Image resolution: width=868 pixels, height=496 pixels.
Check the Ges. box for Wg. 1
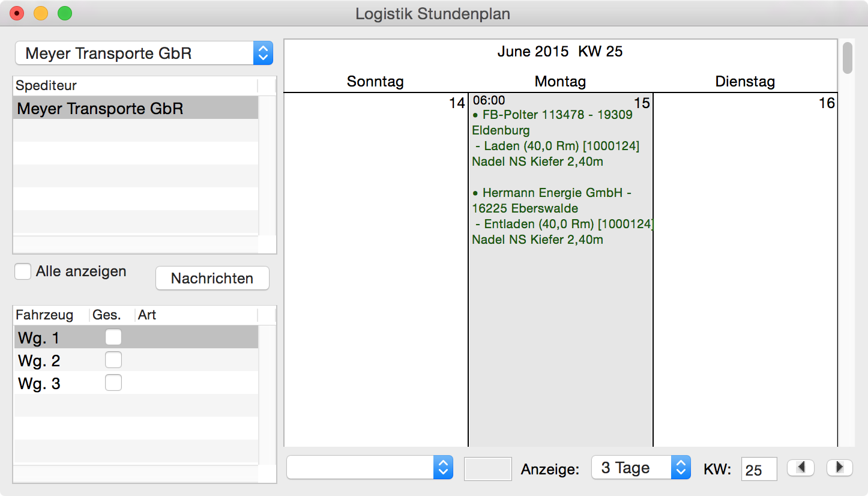tap(113, 337)
